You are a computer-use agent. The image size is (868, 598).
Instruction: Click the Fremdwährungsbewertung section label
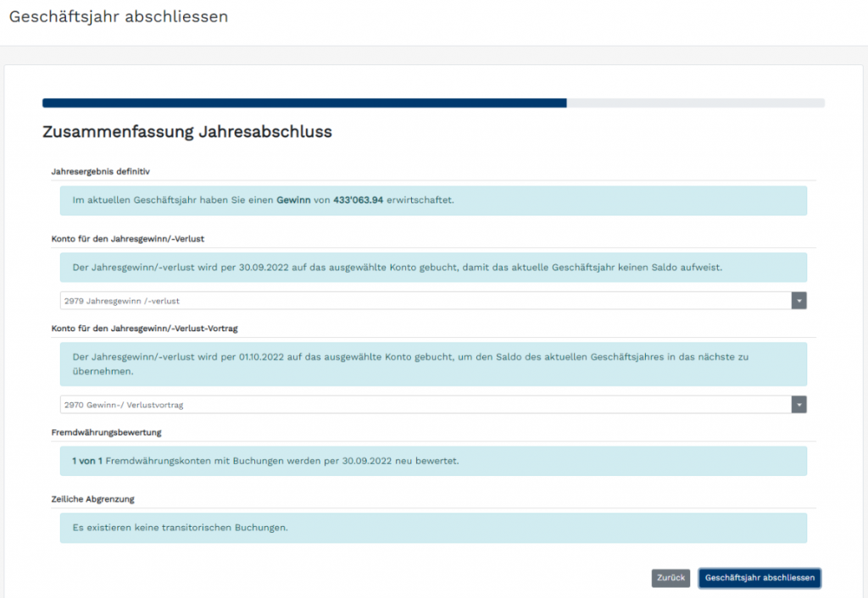point(106,433)
